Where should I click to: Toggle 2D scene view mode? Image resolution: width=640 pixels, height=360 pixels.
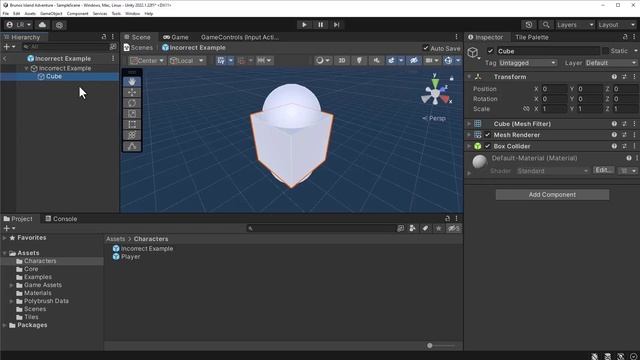[342, 60]
